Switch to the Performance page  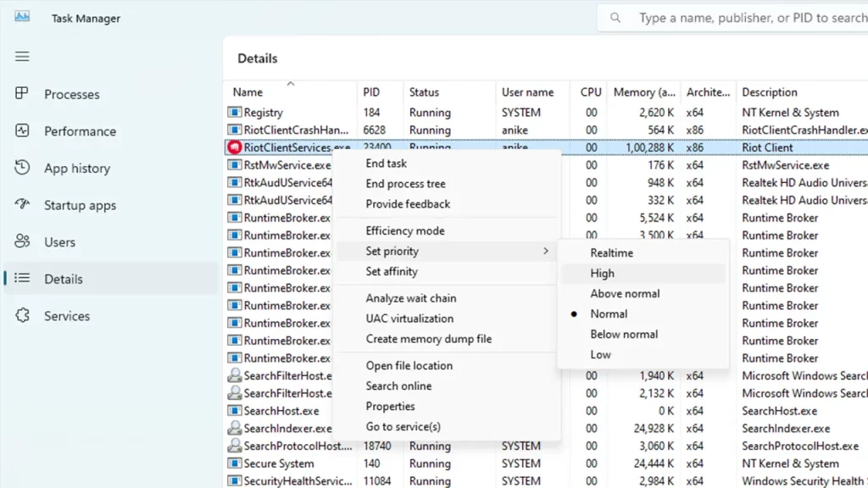coord(111,131)
